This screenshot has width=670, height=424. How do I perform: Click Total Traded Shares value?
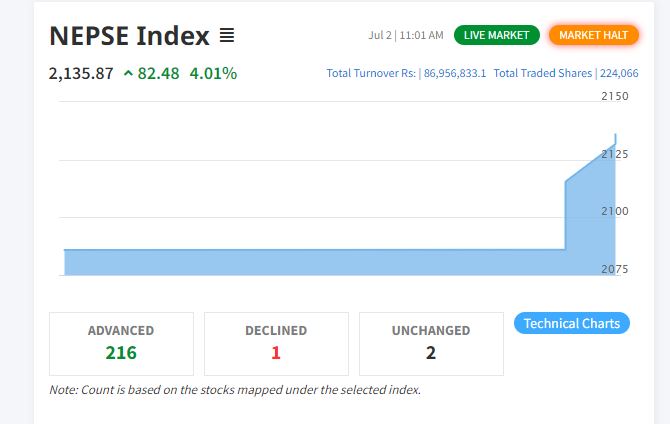(x=619, y=73)
